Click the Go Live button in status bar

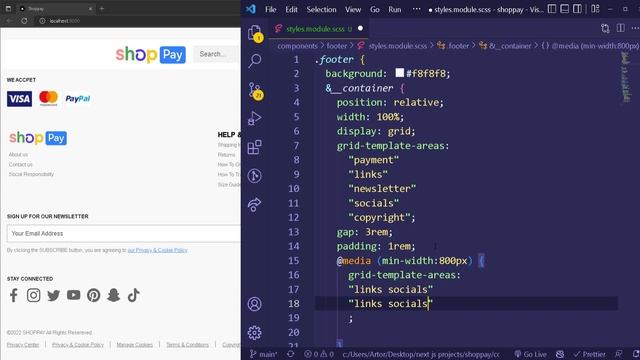(530, 354)
